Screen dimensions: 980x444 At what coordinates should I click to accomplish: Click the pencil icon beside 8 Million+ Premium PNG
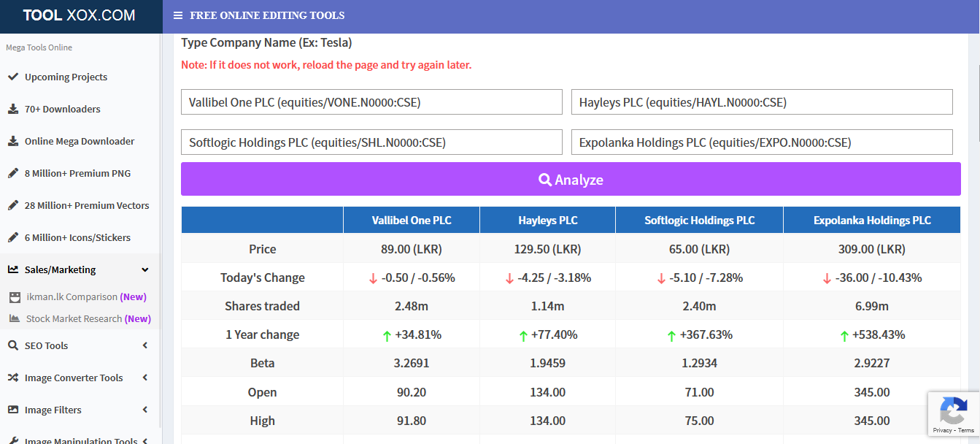(12, 173)
